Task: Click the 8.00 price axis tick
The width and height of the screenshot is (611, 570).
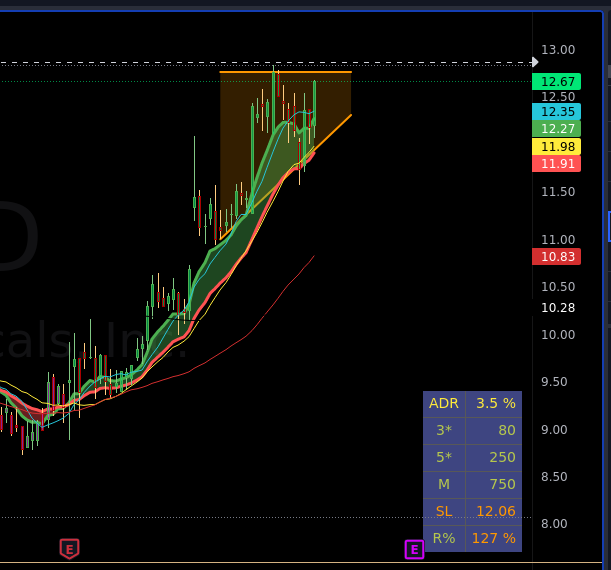Action: (554, 524)
